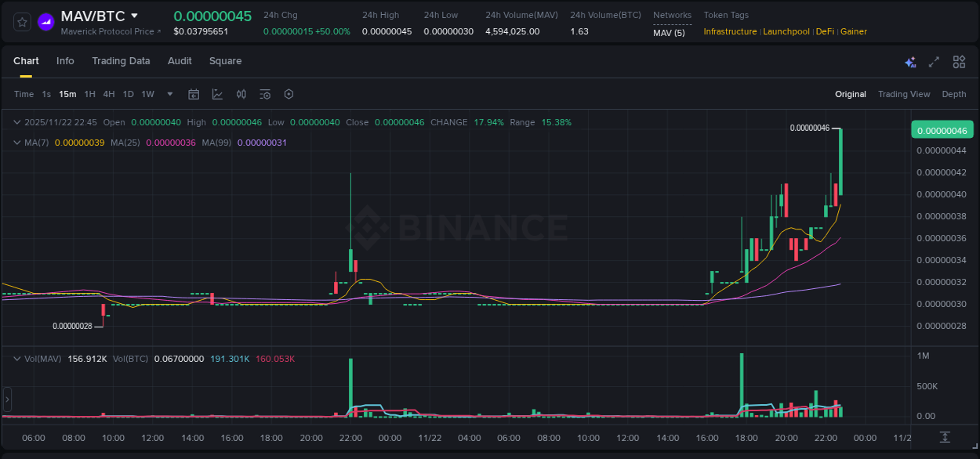
Task: Switch chart to Trading View mode
Action: pos(903,94)
